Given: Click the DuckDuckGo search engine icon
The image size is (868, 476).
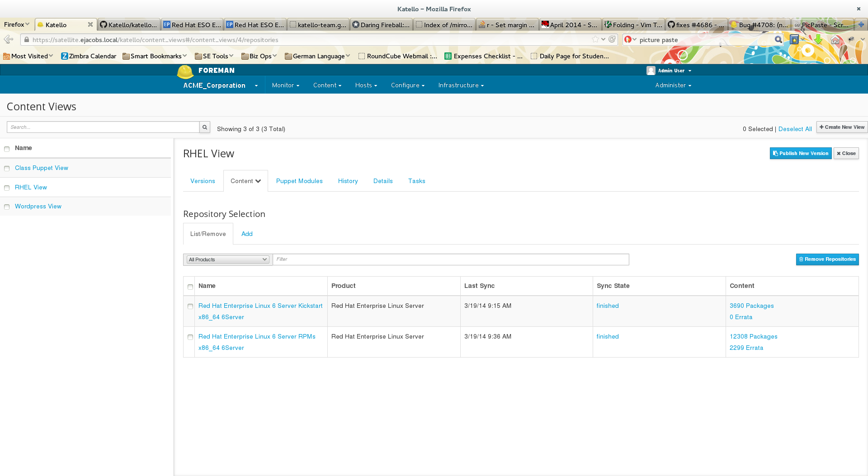Looking at the screenshot, I should (x=628, y=40).
